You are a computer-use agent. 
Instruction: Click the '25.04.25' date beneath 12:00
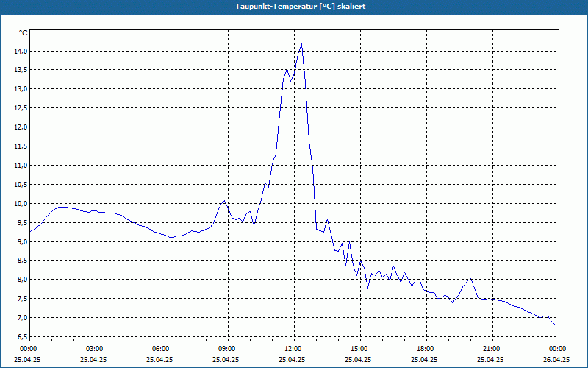point(292,359)
